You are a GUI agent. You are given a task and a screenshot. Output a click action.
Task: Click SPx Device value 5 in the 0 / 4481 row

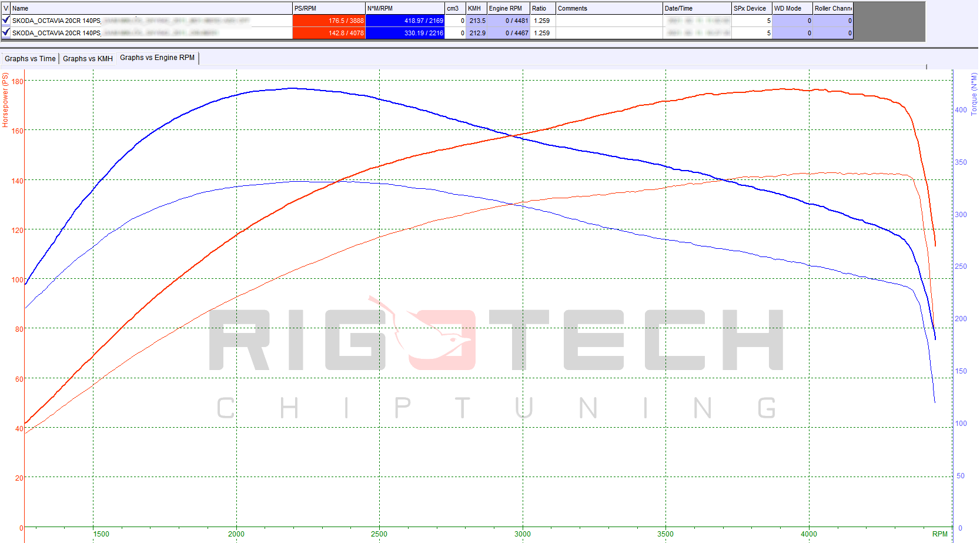[752, 21]
